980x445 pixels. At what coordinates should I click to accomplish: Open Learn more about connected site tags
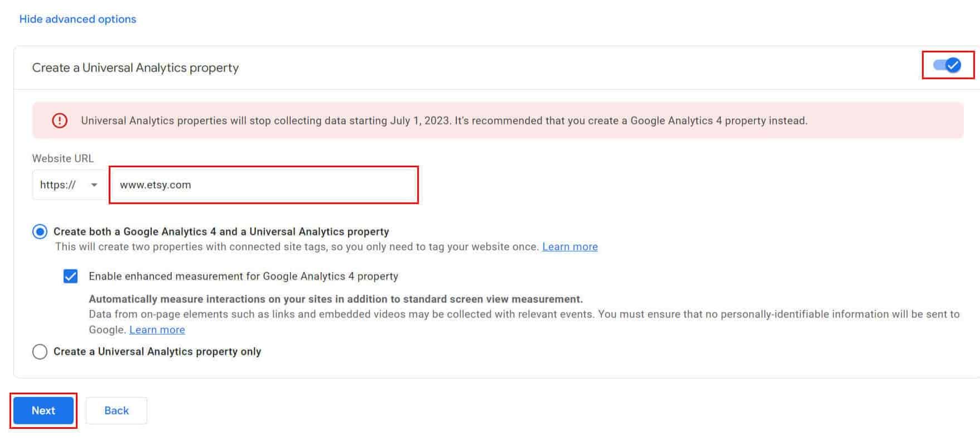569,246
